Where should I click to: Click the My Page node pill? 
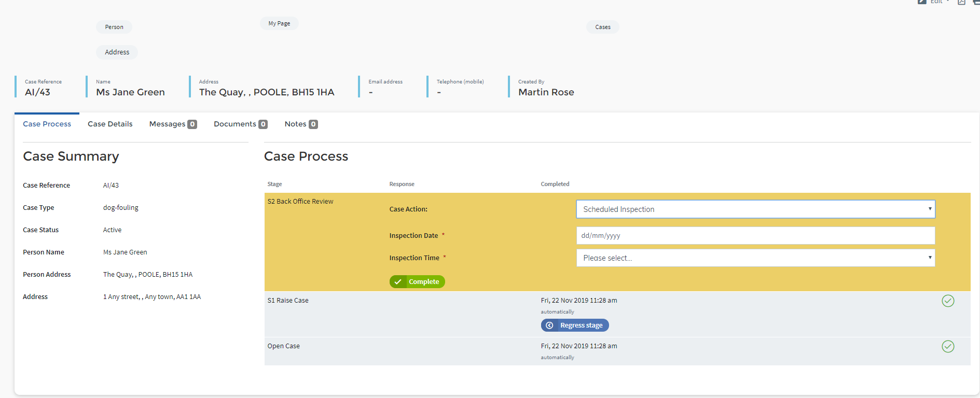point(279,23)
